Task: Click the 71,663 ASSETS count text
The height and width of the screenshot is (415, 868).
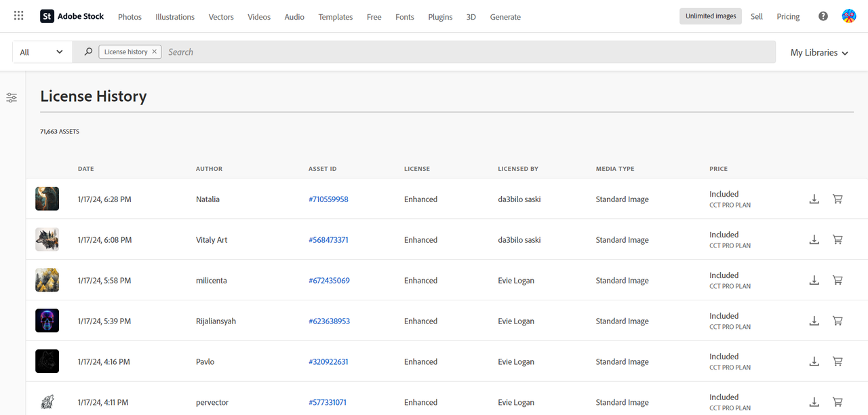Action: [60, 132]
